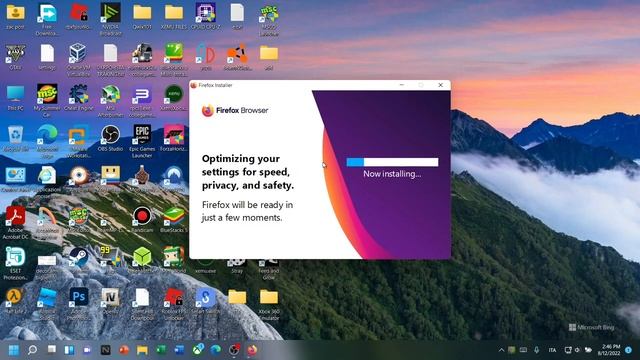This screenshot has height=360, width=640.
Task: Switch to Firefox Installer taskbar button
Action: pyautogui.click(x=252, y=350)
